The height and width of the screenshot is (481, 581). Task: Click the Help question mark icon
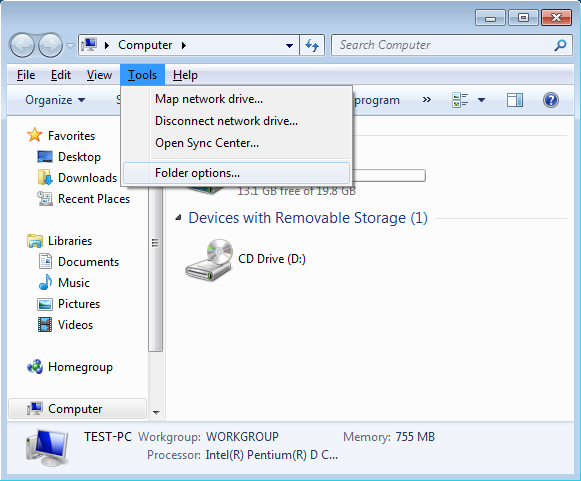551,100
